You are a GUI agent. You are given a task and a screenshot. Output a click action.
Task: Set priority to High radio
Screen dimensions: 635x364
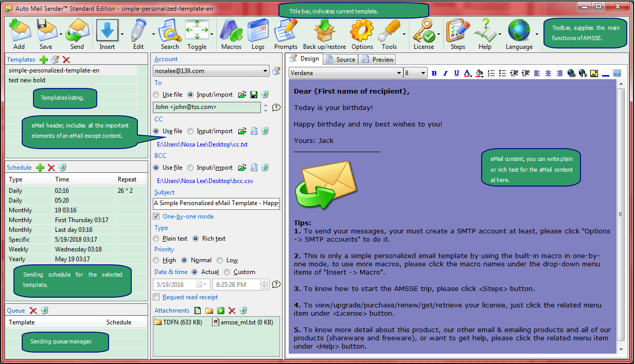point(156,260)
